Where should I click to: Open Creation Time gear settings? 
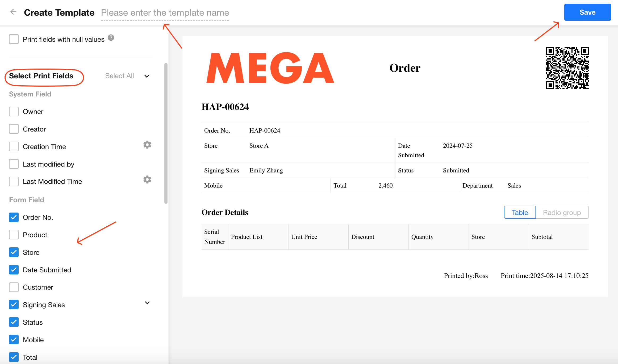point(147,145)
